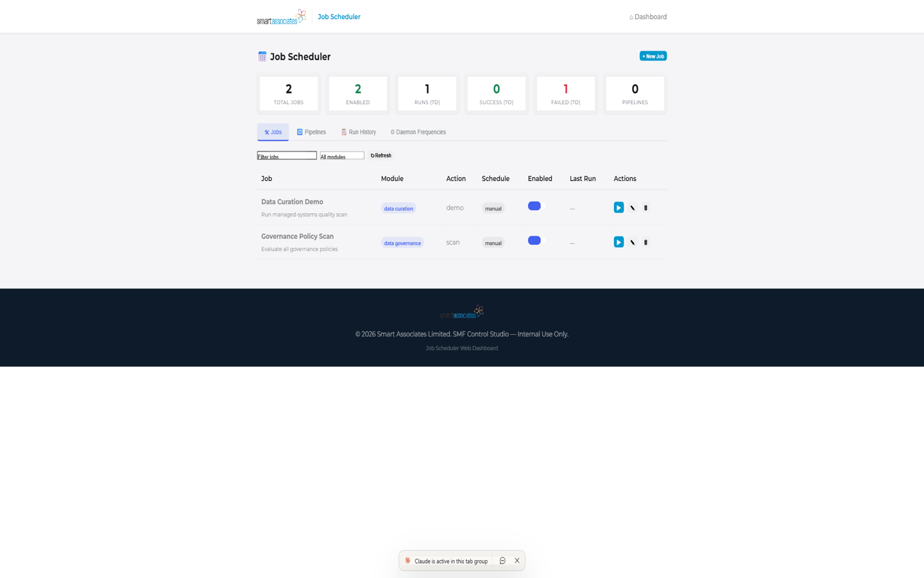924x578 pixels.
Task: Edit the Data Curation Demo job
Action: (x=632, y=208)
